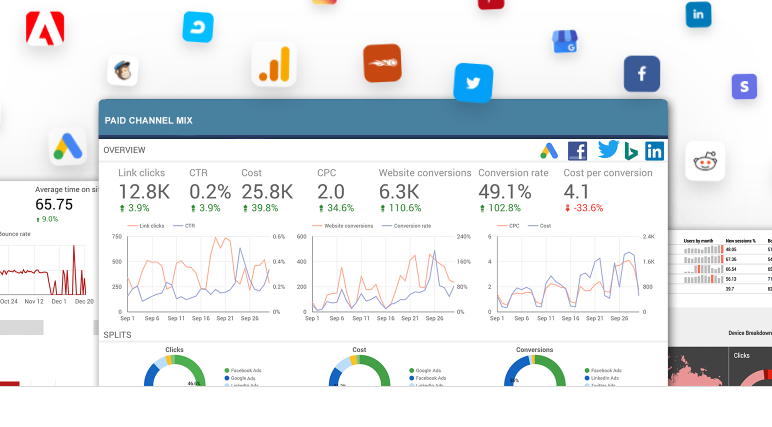Click the orange Semrush icon

pyautogui.click(x=382, y=63)
